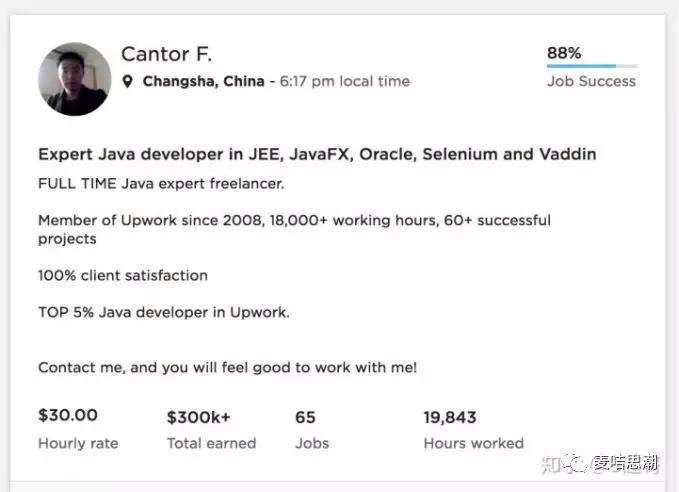This screenshot has height=492, width=679.
Task: Open the Cantor F. profile name
Action: pyautogui.click(x=166, y=54)
